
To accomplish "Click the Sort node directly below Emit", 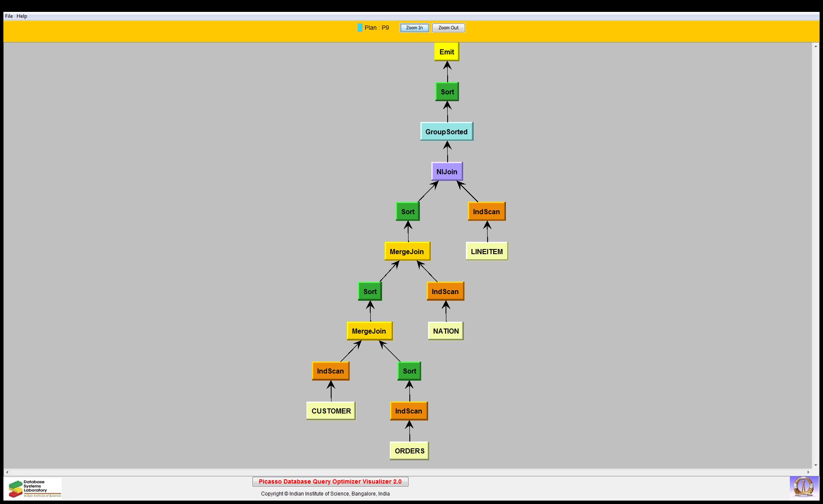I will 447,92.
